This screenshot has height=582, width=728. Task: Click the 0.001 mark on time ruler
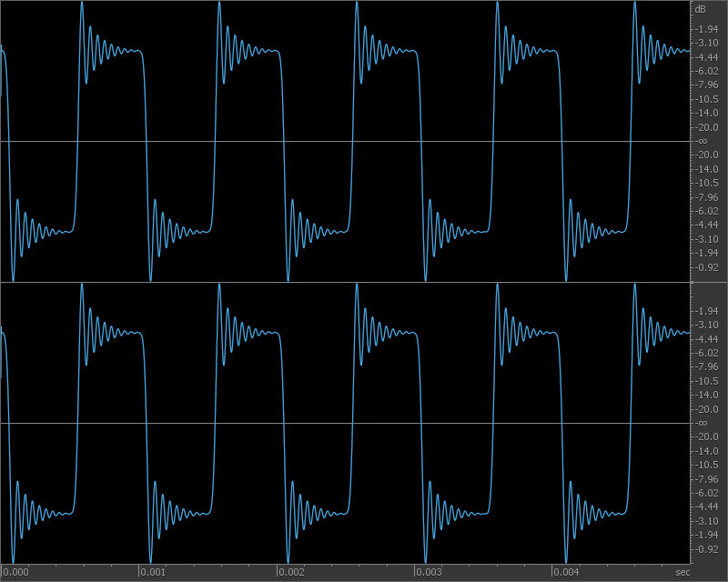click(153, 572)
